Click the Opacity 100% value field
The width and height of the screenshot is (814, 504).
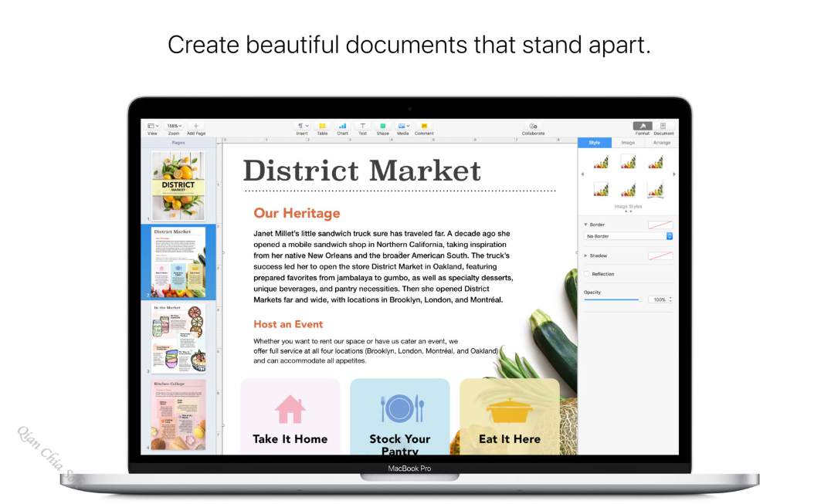point(657,299)
